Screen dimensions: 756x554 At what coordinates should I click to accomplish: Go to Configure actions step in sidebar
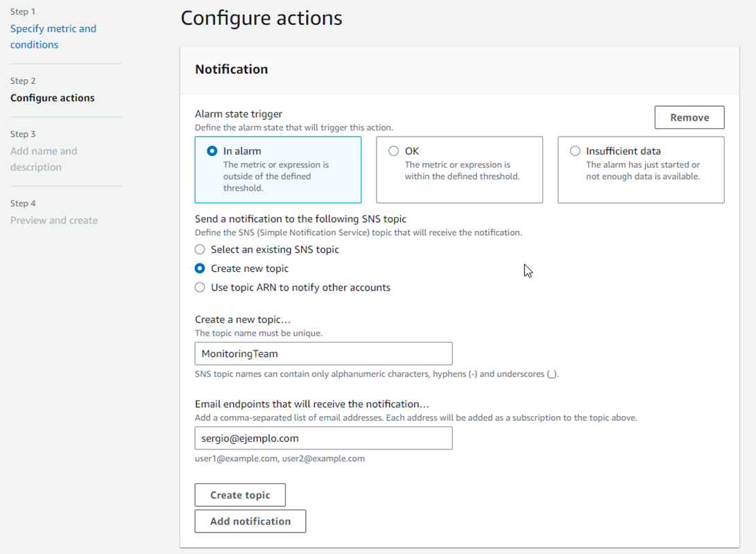click(x=53, y=97)
